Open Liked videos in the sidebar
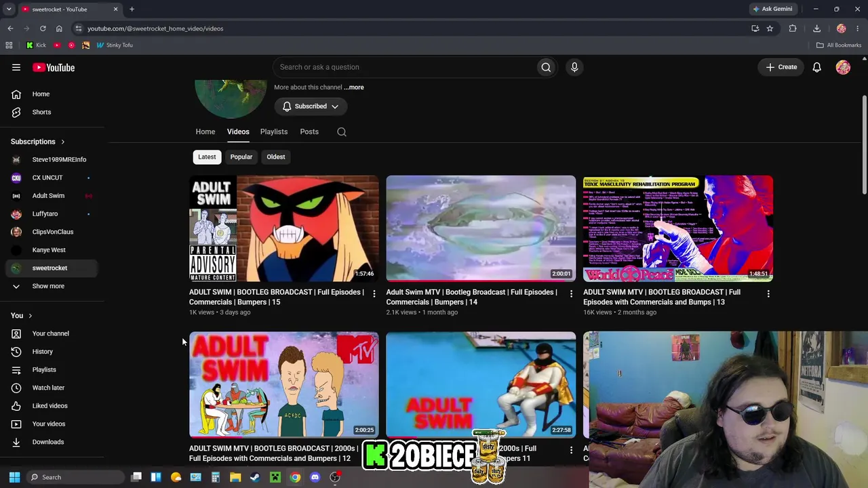 click(x=52, y=406)
